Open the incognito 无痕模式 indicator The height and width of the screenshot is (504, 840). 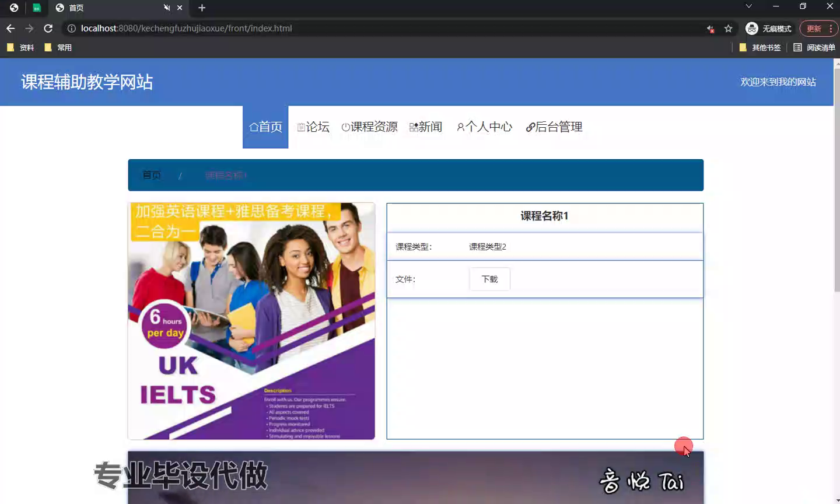point(769,29)
